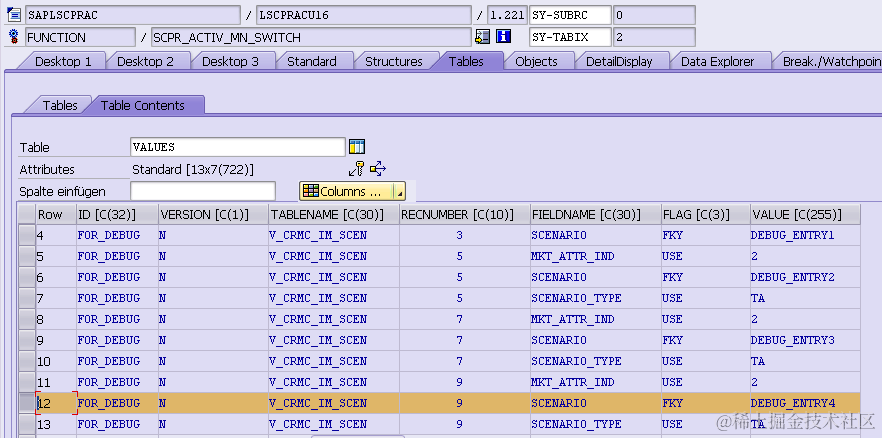Select the Tables main tab
The image size is (882, 438).
[466, 61]
